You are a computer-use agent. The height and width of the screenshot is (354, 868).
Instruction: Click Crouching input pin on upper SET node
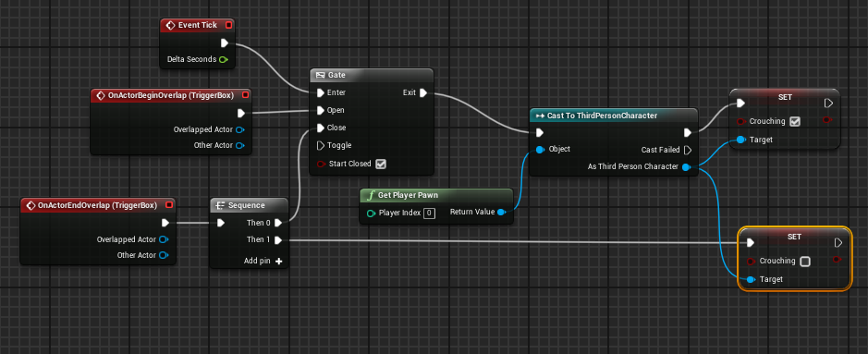pyautogui.click(x=741, y=122)
